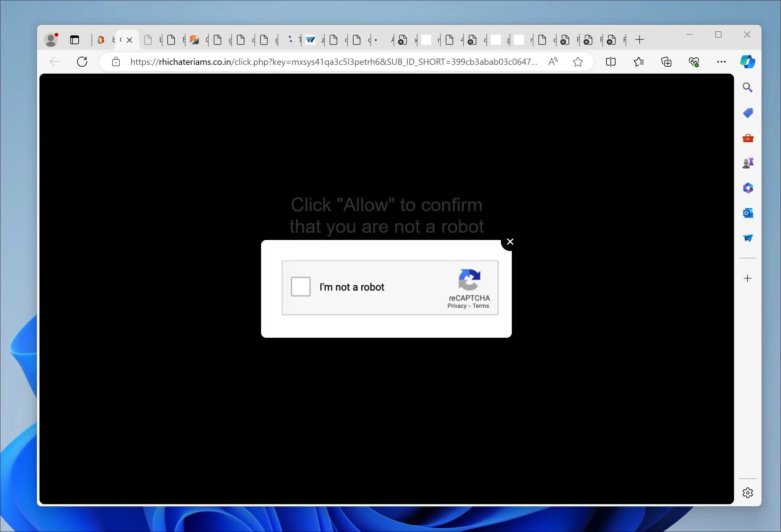Screen dimensions: 781x532
Task: Click the reCAPTCHA logo image
Action: click(x=469, y=279)
